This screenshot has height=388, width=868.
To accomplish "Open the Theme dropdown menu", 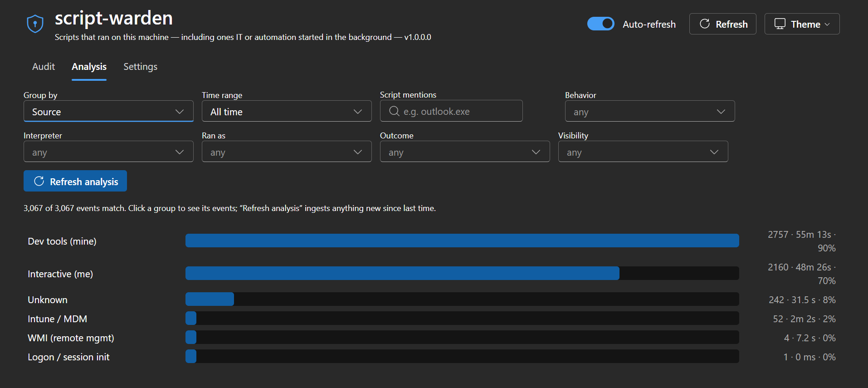I will point(802,24).
